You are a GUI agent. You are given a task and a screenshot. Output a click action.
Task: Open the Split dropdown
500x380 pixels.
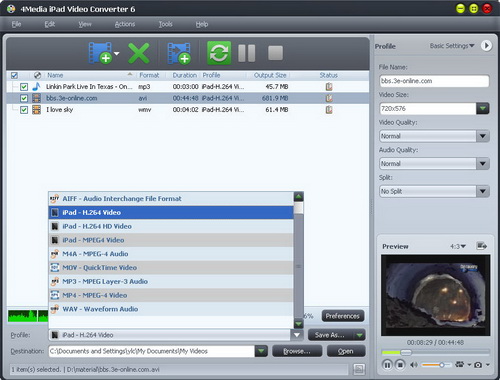(x=483, y=191)
